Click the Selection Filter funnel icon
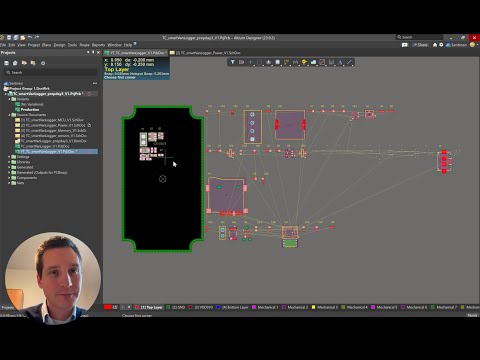 tap(233, 62)
